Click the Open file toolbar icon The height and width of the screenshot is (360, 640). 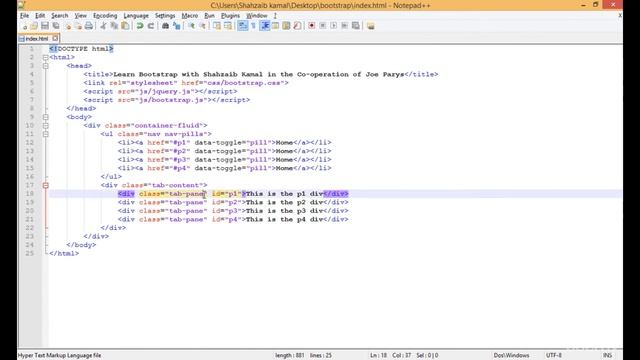[34, 26]
